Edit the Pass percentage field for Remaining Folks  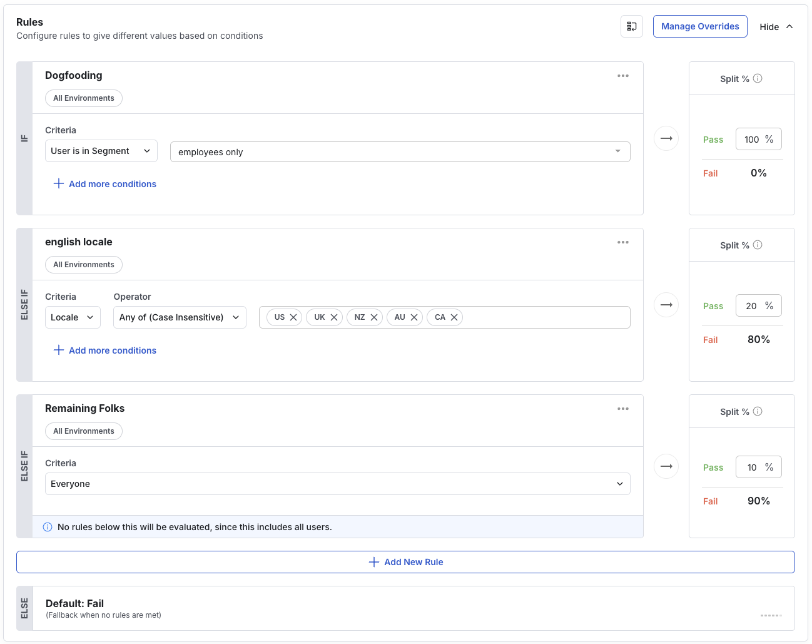tap(752, 468)
